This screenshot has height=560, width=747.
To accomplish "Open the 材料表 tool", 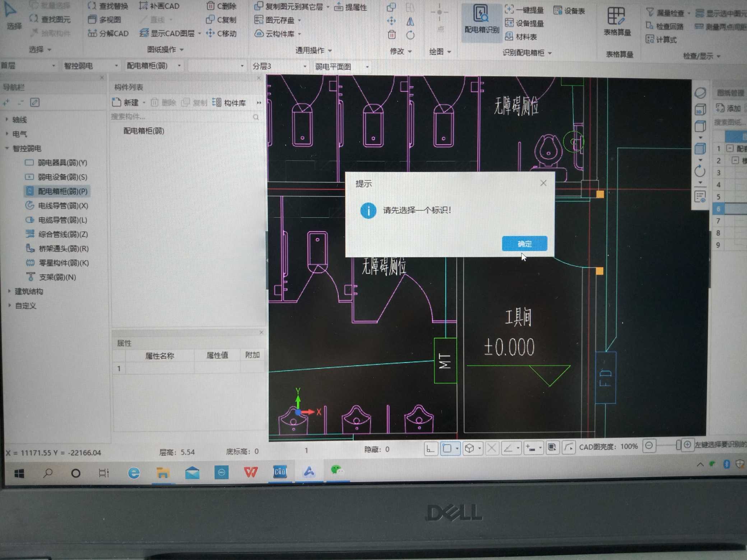I will pos(520,37).
